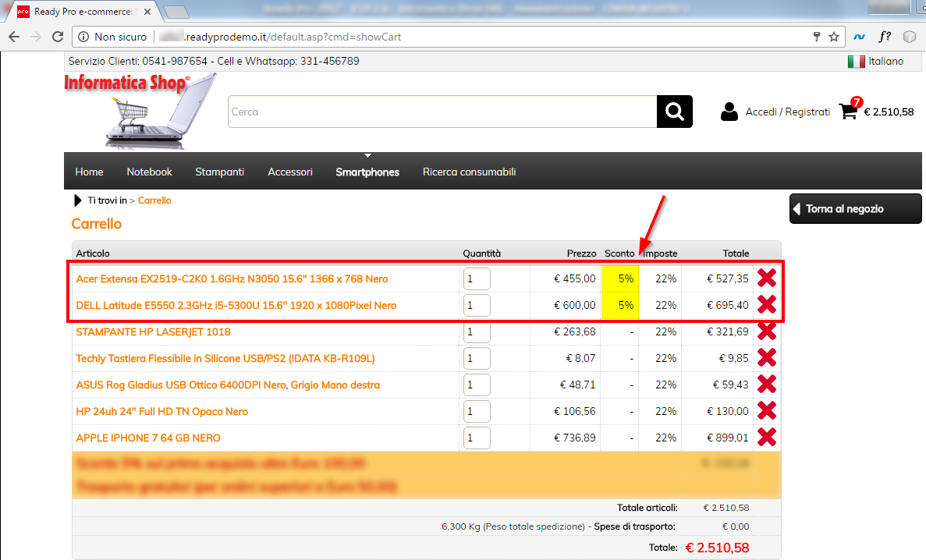This screenshot has height=560, width=926.
Task: Click the browser back arrow
Action: coord(14,37)
